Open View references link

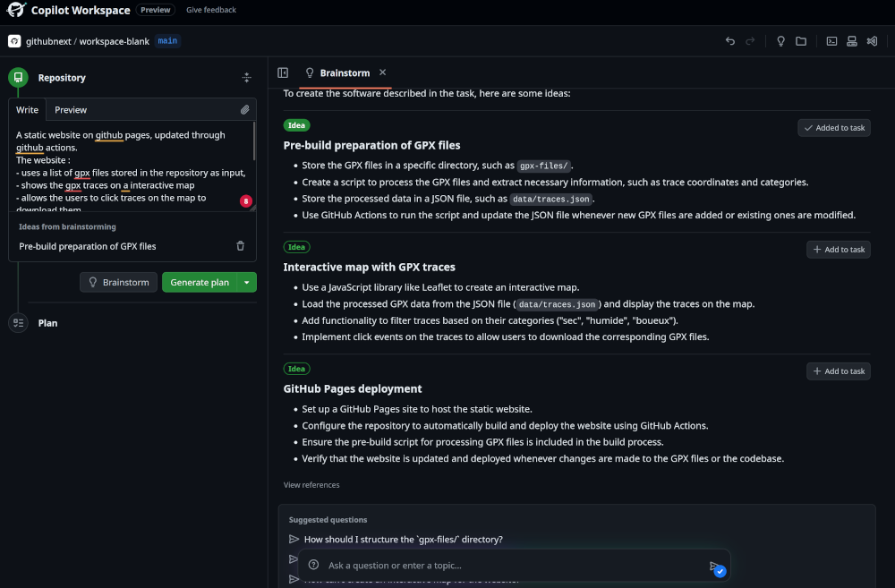pyautogui.click(x=311, y=485)
